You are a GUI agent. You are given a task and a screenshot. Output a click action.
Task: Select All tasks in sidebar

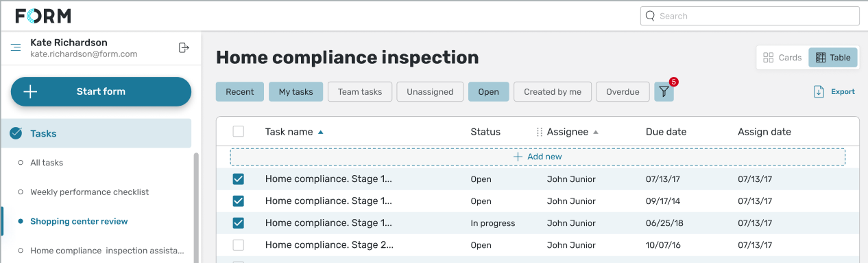(x=47, y=163)
